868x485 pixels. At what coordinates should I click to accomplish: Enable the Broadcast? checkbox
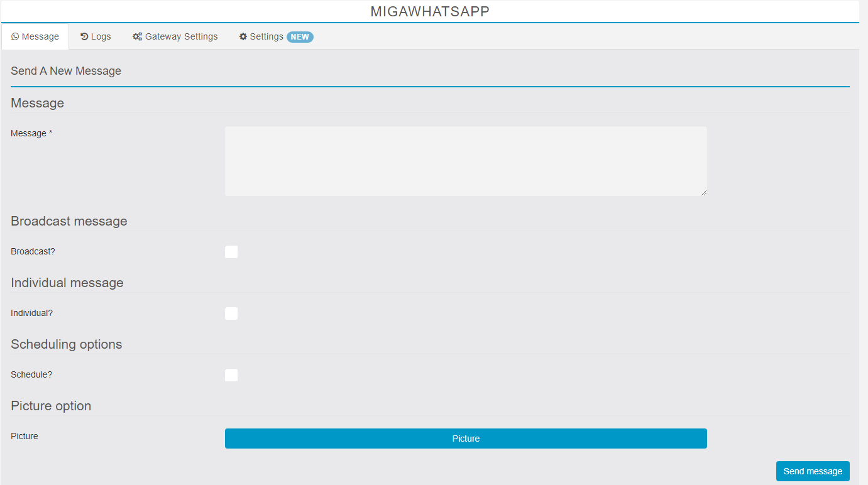tap(231, 252)
